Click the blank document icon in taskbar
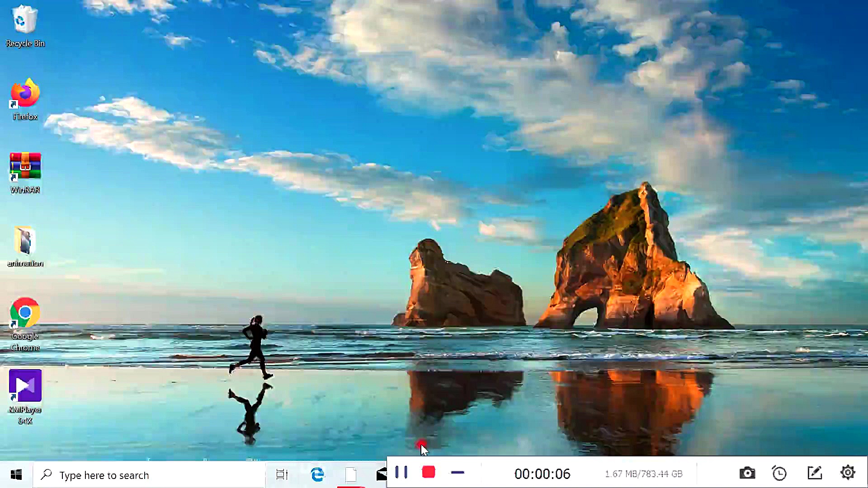The height and width of the screenshot is (488, 868). pos(351,475)
